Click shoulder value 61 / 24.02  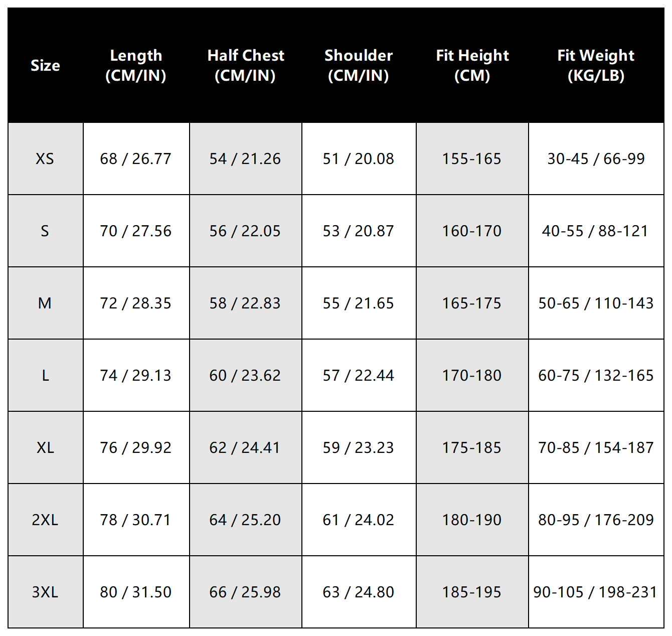tap(359, 520)
